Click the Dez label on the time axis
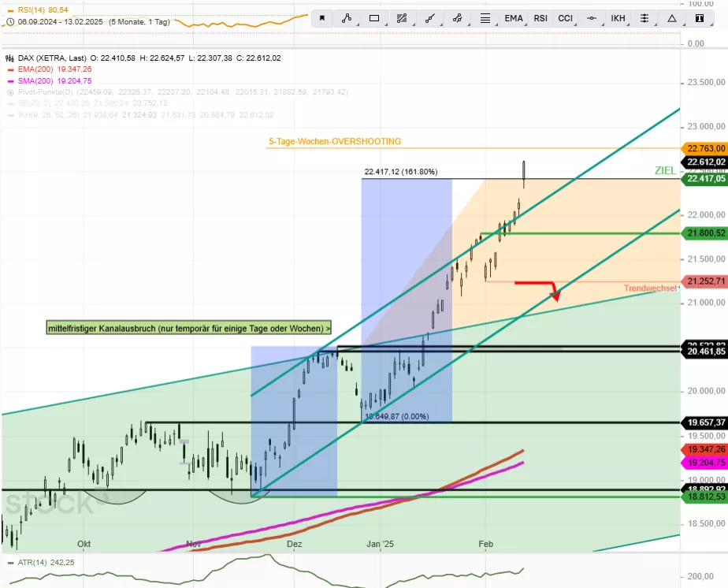 point(295,544)
